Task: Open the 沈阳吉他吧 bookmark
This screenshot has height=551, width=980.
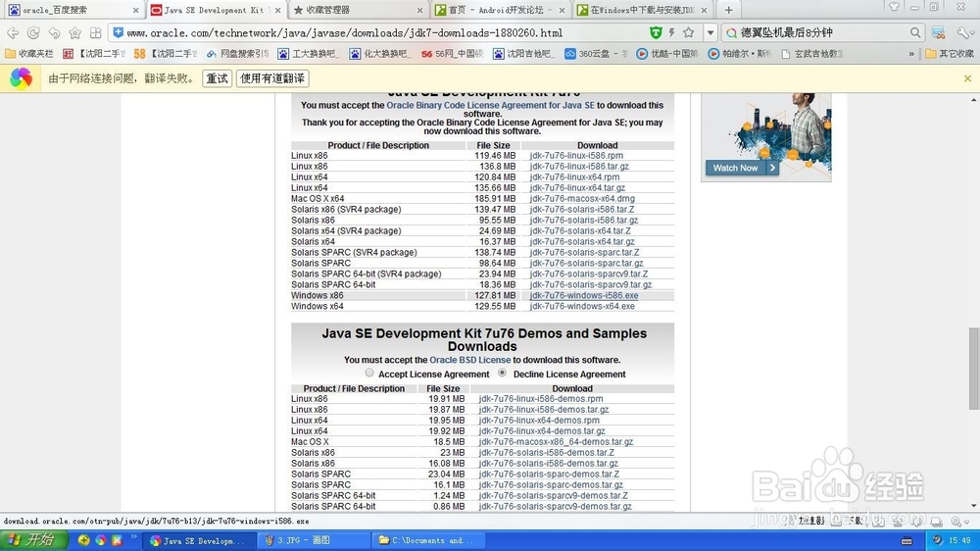Action: pyautogui.click(x=523, y=54)
